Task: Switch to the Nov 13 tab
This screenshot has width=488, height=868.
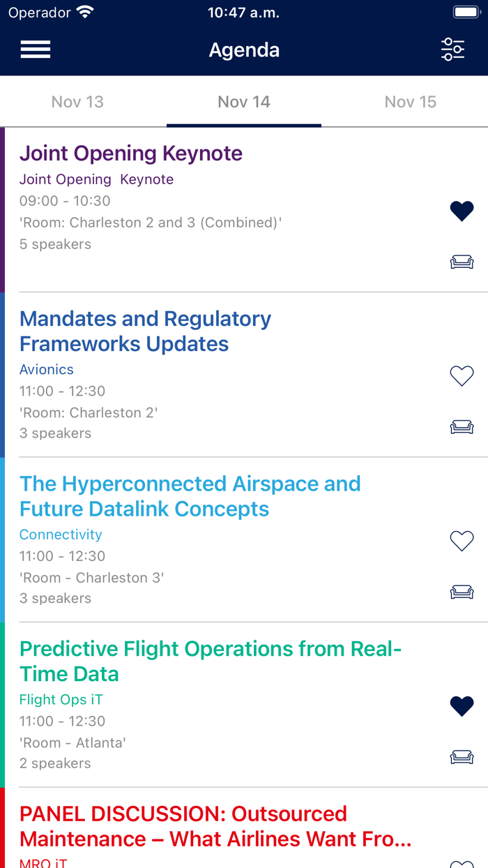Action: click(x=77, y=102)
